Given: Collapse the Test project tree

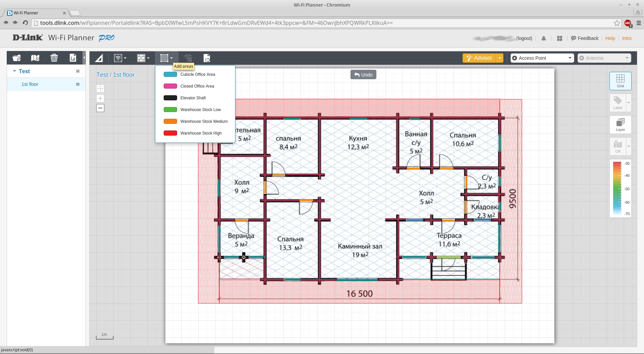Looking at the screenshot, I should (14, 71).
